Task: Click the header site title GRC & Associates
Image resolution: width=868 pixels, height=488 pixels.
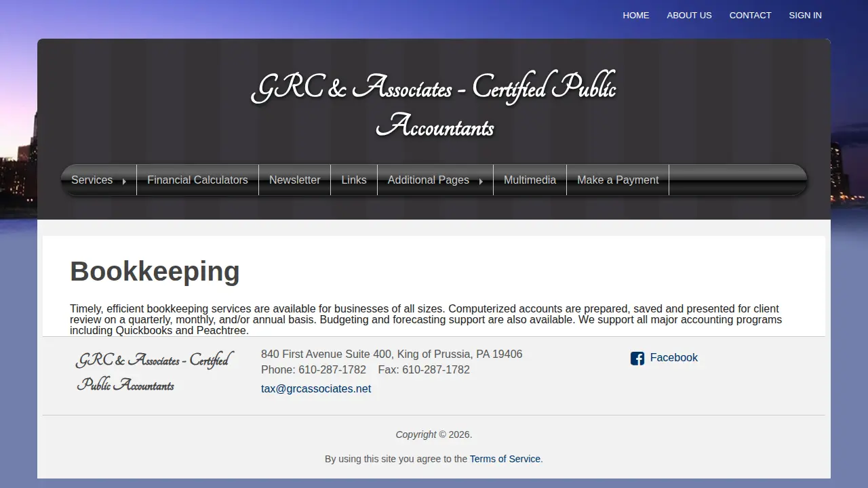Action: [x=434, y=106]
